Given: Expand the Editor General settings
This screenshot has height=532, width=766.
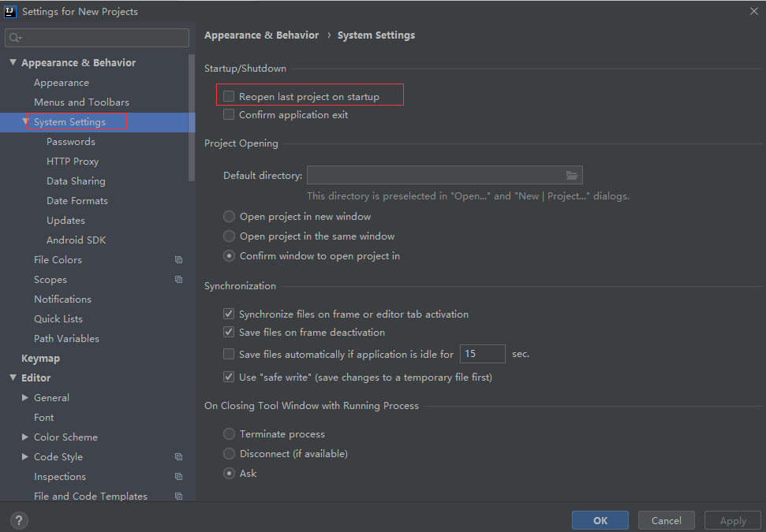Looking at the screenshot, I should click(x=24, y=397).
